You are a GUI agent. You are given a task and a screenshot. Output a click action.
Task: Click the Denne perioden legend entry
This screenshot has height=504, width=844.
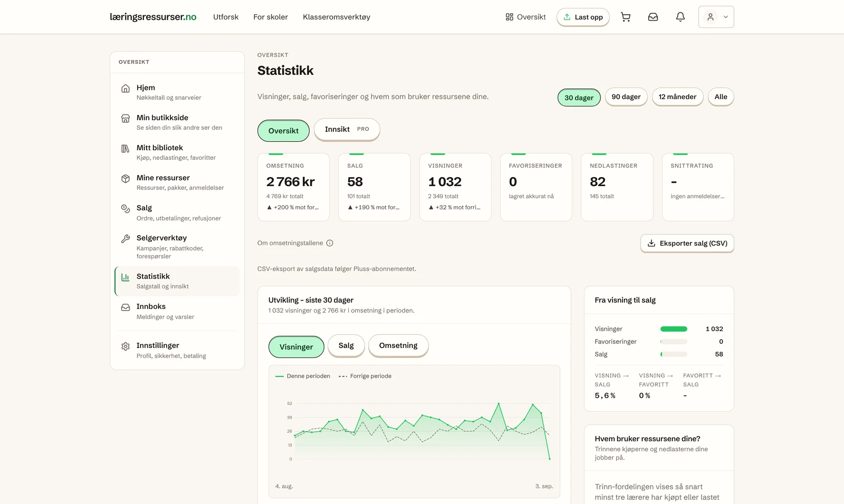(x=303, y=376)
